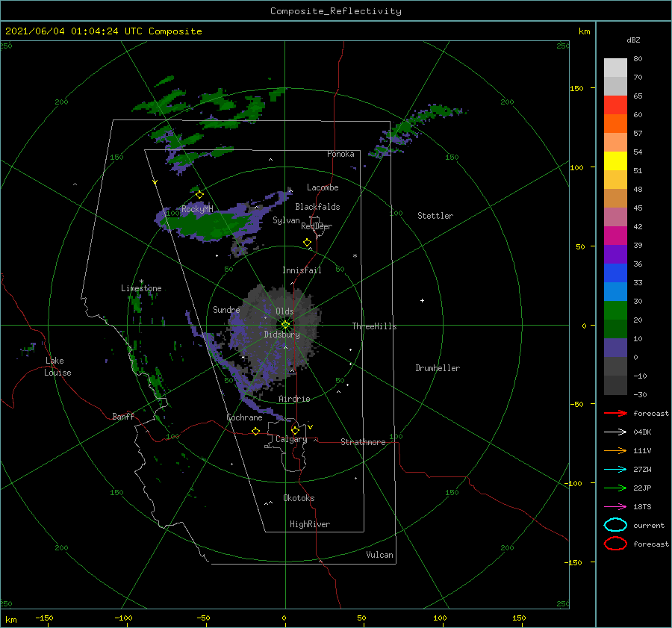The width and height of the screenshot is (672, 628).
Task: Click the Airdrie label
Action: coord(294,399)
